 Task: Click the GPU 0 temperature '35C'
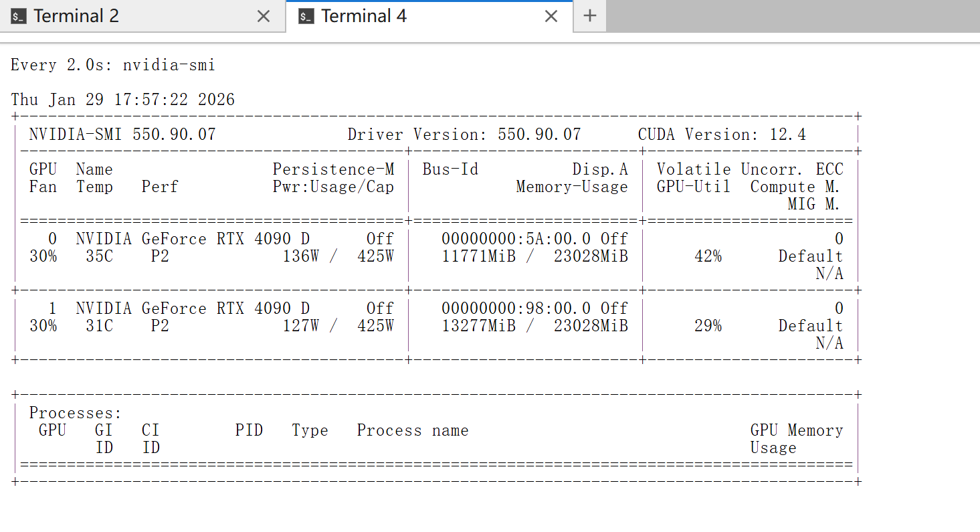pyautogui.click(x=99, y=256)
